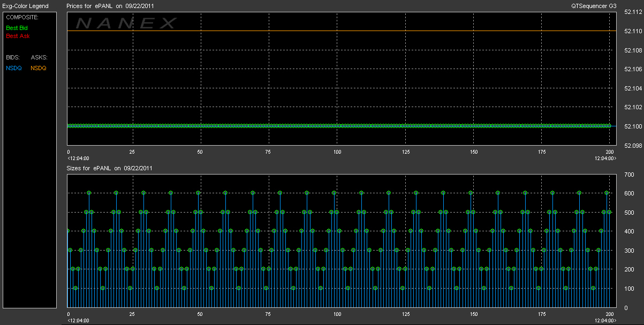
Task: Click the <12:04:00 label under Prices chart
Action: pos(78,158)
